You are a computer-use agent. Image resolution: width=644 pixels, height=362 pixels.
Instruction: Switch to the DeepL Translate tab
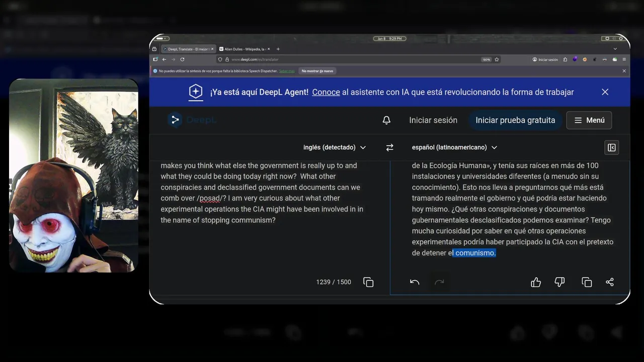point(189,49)
